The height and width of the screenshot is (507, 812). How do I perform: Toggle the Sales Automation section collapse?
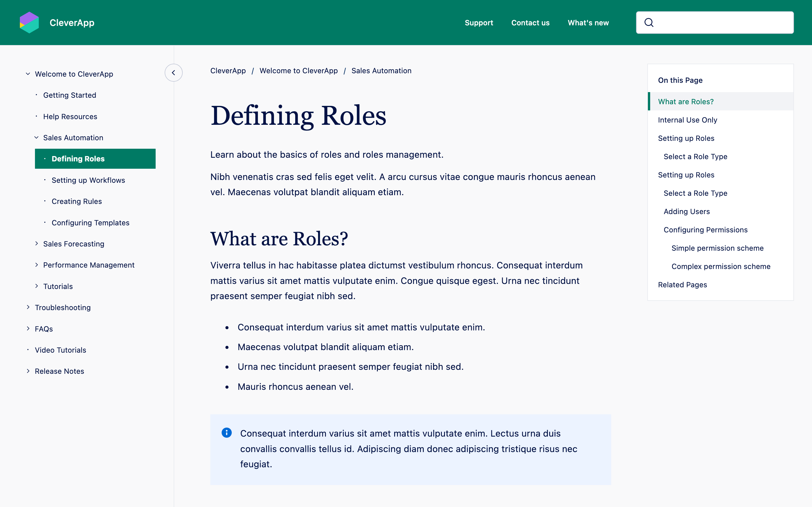click(36, 138)
